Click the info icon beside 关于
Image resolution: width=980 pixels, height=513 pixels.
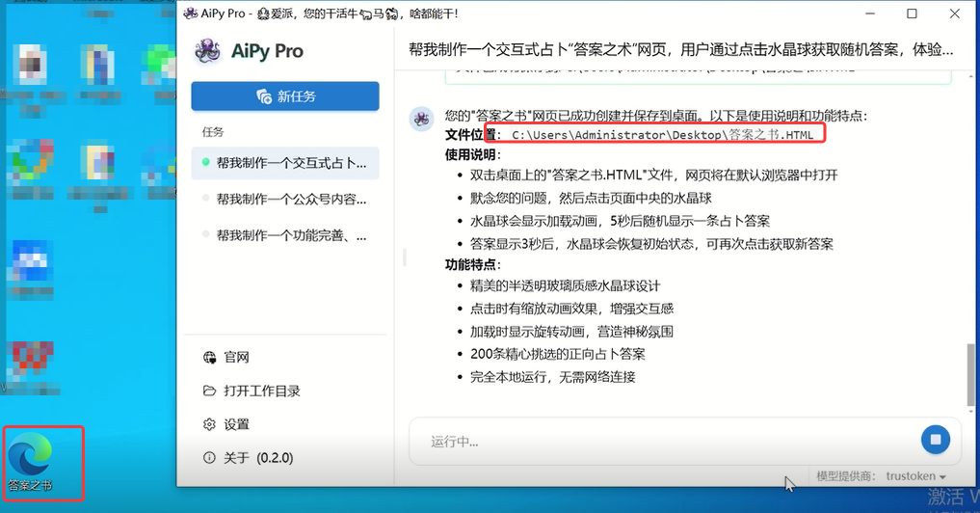tap(209, 458)
